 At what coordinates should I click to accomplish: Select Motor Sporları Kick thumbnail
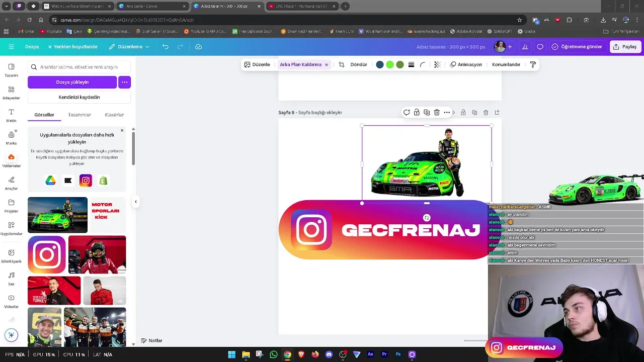(107, 215)
